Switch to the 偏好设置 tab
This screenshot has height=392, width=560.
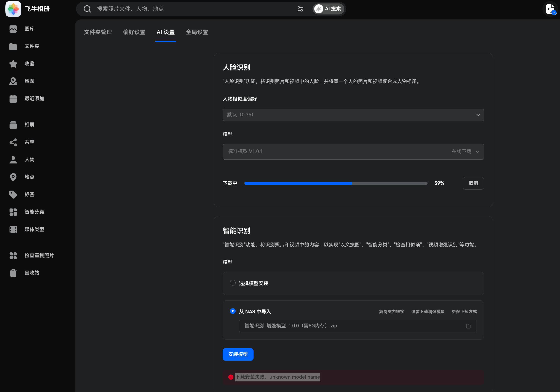(134, 32)
